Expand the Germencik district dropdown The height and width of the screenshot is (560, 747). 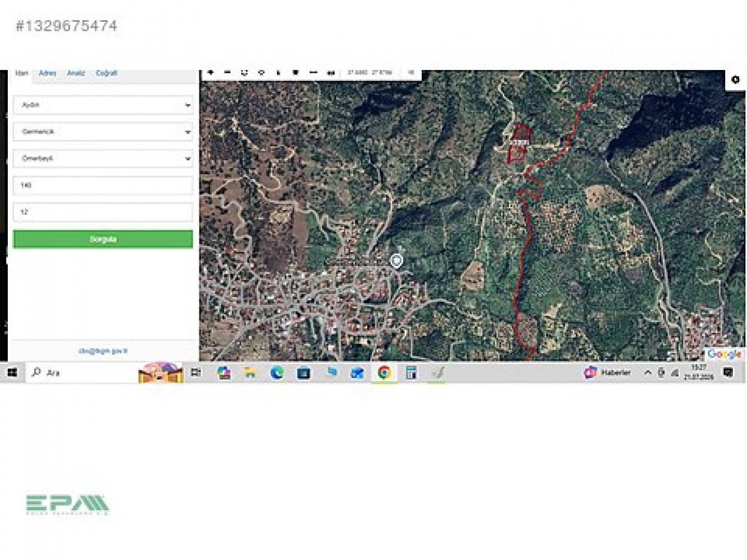coord(103,132)
